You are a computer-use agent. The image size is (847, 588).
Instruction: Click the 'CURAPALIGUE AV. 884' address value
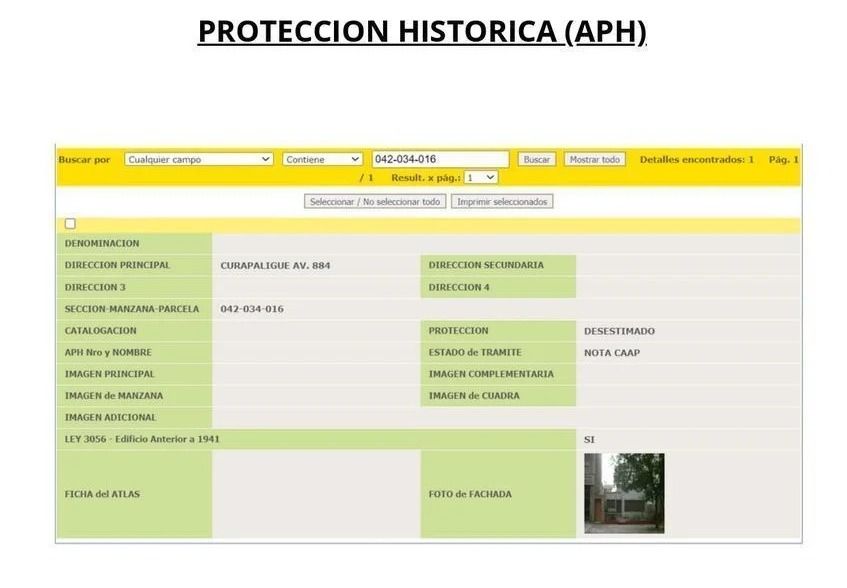pos(275,266)
